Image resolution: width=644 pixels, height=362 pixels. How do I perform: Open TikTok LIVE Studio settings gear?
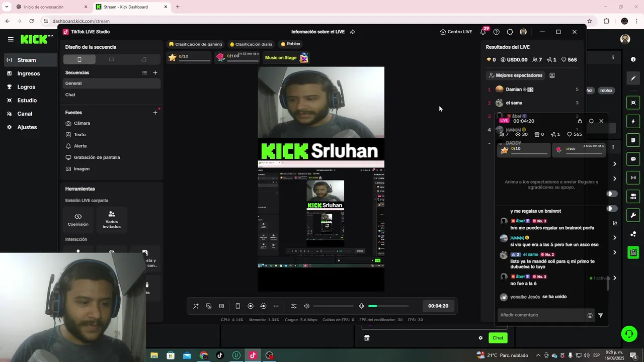[x=510, y=32]
